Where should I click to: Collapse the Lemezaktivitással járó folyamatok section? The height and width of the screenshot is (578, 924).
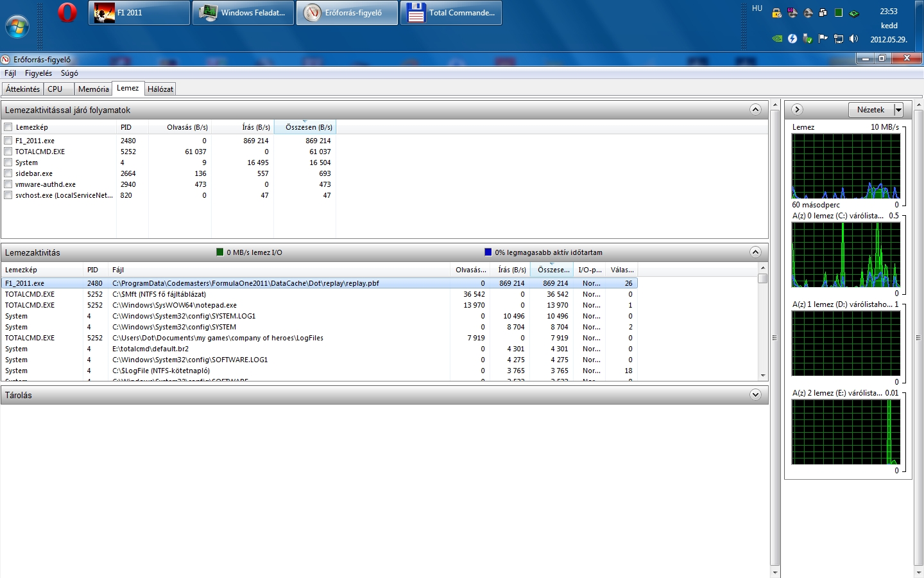coord(755,110)
